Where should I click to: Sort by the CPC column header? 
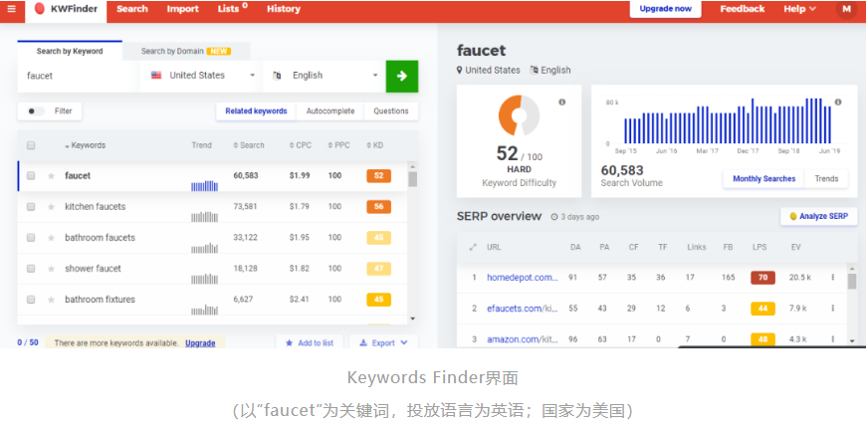300,145
